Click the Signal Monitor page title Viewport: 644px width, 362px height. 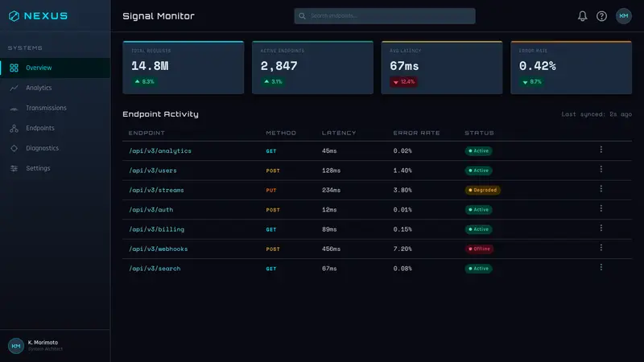pyautogui.click(x=159, y=16)
